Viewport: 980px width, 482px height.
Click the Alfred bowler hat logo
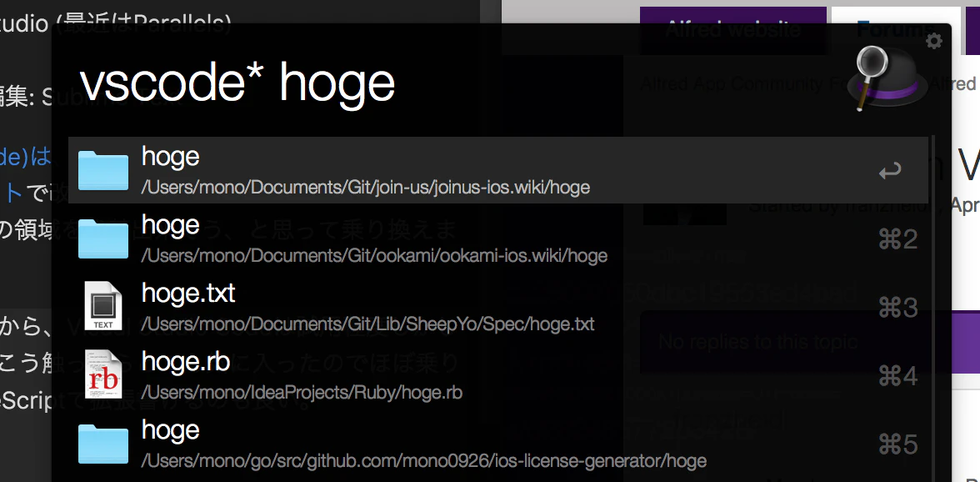(887, 78)
